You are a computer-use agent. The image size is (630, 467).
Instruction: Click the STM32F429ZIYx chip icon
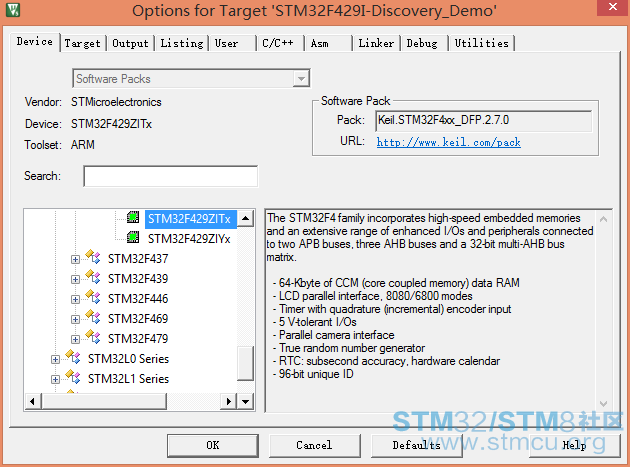(133, 238)
